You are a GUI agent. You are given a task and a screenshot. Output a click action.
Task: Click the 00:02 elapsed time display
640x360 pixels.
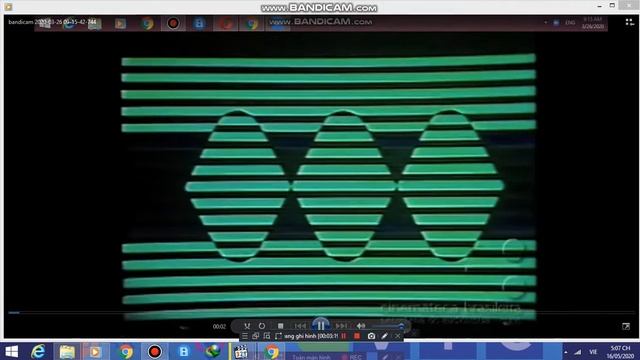tap(219, 326)
